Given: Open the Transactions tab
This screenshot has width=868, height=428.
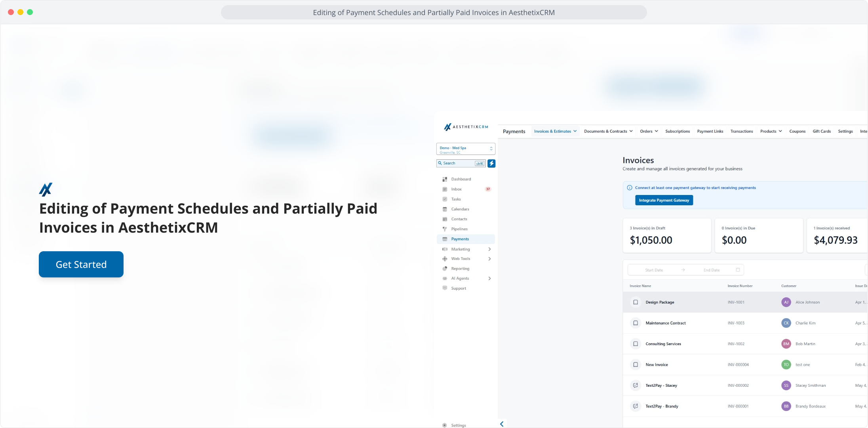Looking at the screenshot, I should pyautogui.click(x=741, y=131).
